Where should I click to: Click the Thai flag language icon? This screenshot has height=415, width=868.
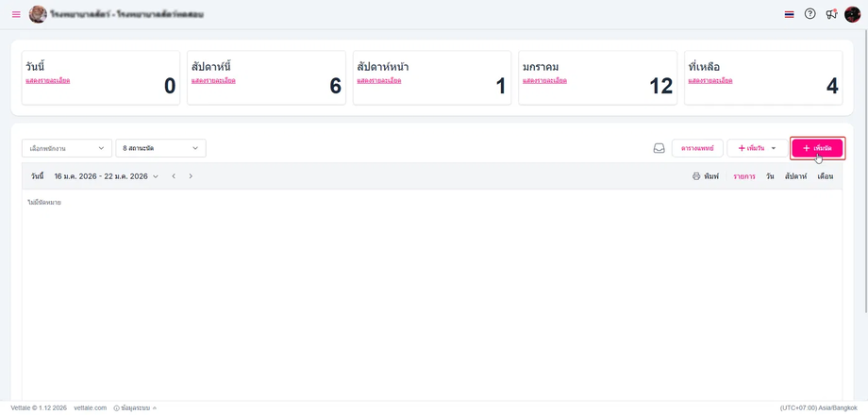789,14
